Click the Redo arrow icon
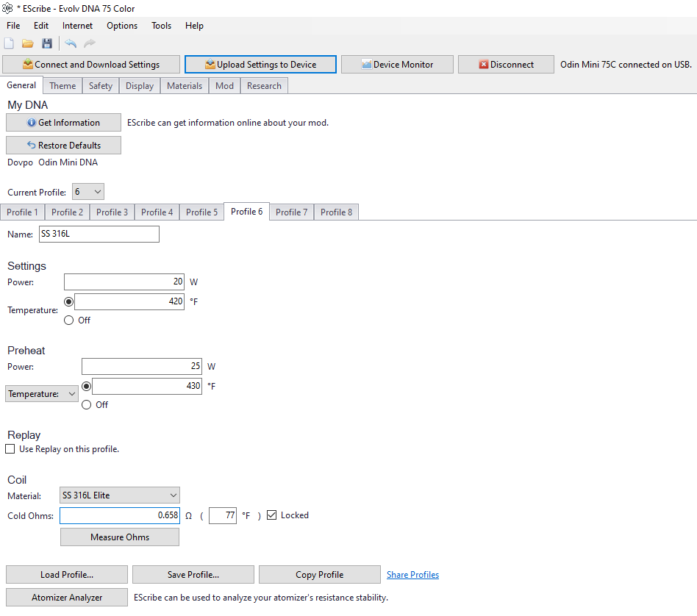 (90, 44)
